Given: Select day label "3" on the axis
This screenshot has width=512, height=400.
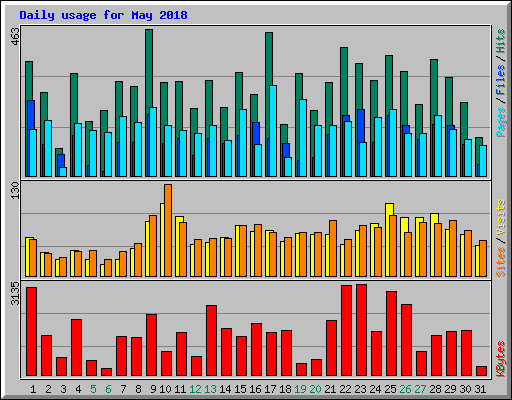Looking at the screenshot, I should click(63, 389).
